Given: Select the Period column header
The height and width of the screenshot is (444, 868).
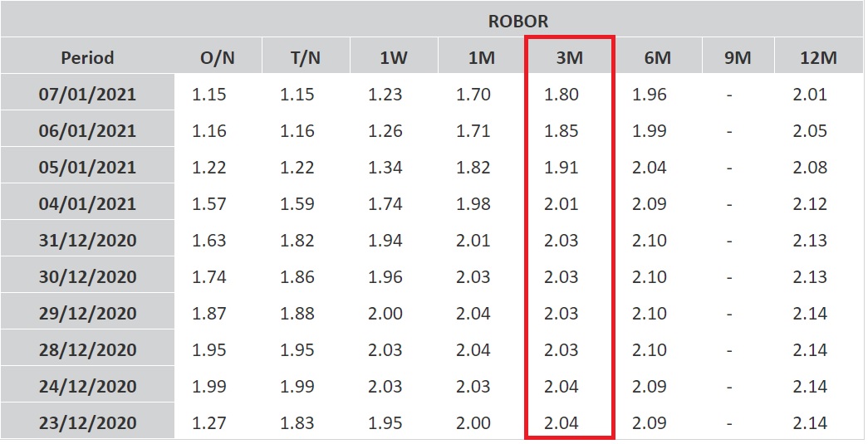Looking at the screenshot, I should [87, 58].
